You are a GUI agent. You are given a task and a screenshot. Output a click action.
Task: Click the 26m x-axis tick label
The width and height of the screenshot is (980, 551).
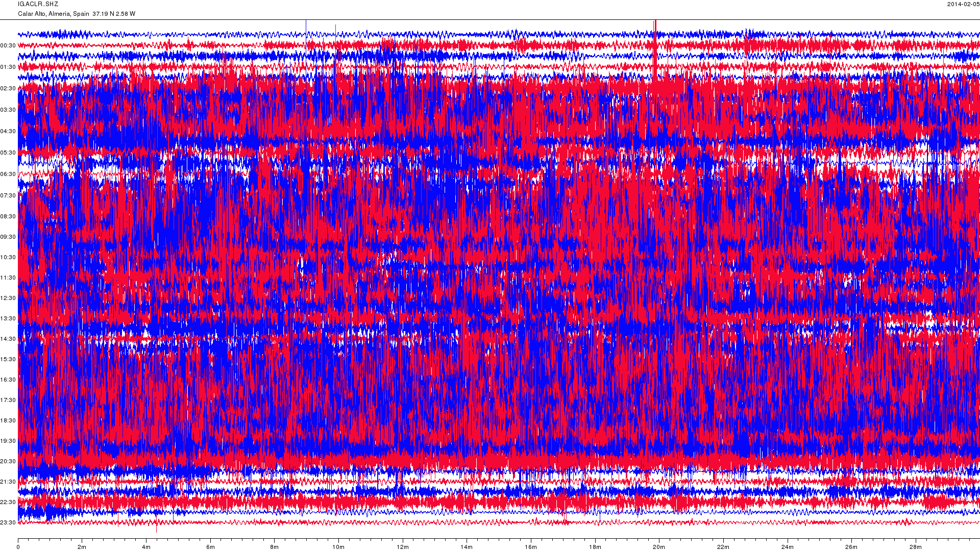(851, 547)
